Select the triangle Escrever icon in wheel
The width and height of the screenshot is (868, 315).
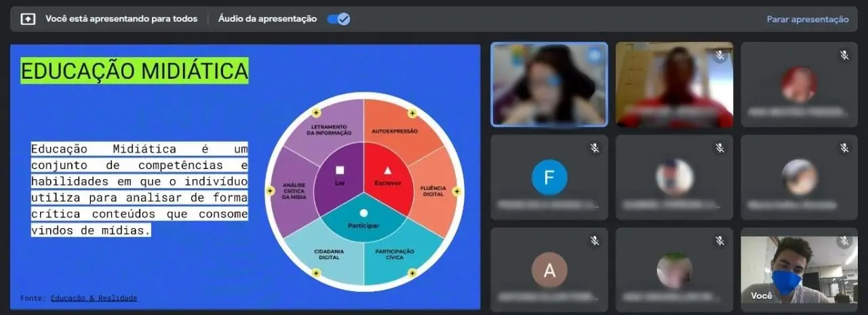pyautogui.click(x=388, y=170)
